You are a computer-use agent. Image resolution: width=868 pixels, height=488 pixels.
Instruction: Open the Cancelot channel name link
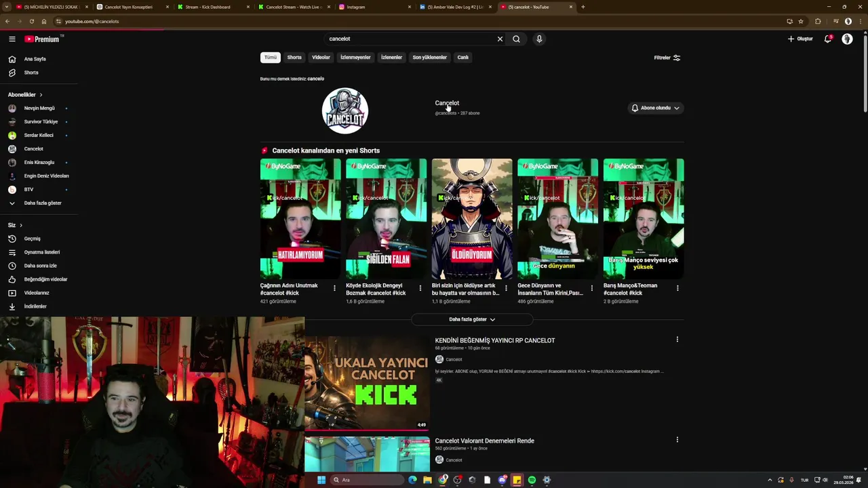click(x=447, y=103)
